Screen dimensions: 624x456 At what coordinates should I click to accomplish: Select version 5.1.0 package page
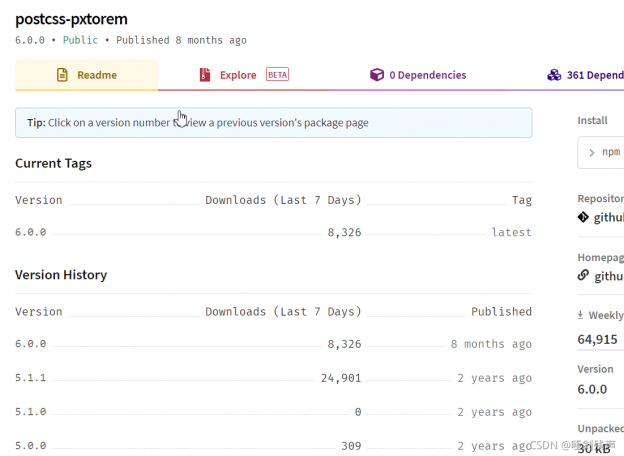(x=31, y=412)
